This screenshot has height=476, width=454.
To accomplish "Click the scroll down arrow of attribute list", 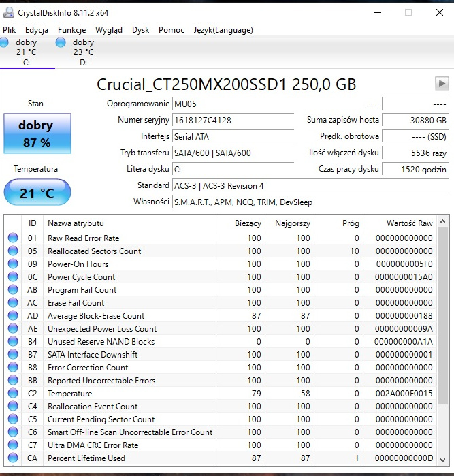I will tap(443, 460).
